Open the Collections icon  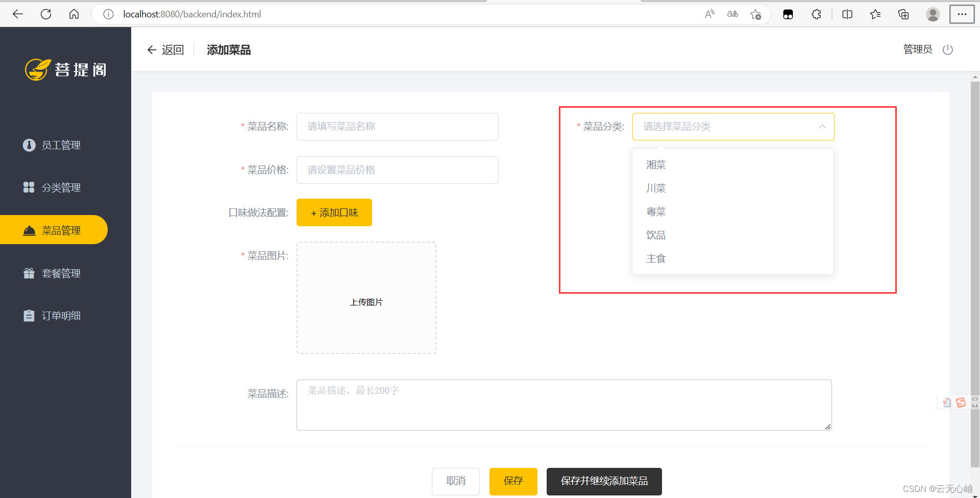pyautogui.click(x=903, y=14)
